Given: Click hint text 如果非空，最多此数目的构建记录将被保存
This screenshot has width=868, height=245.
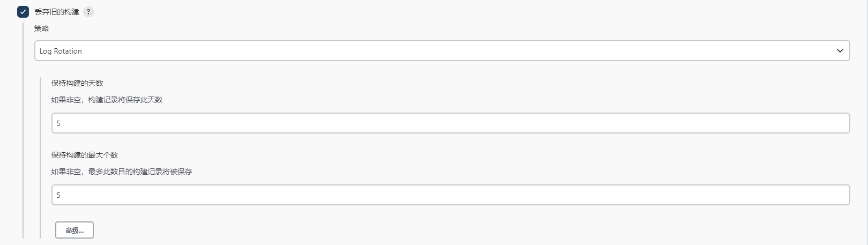Looking at the screenshot, I should (122, 172).
